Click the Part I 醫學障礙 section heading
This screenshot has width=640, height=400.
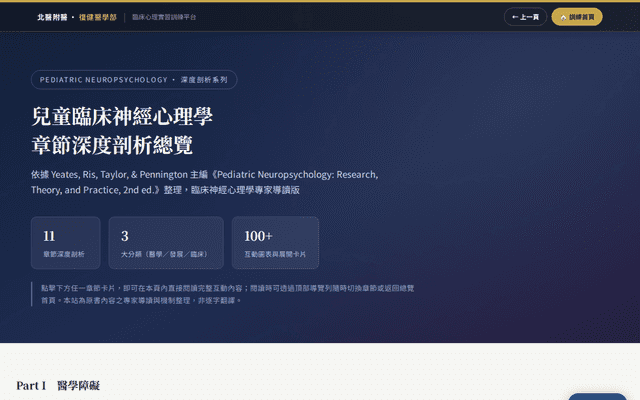pyautogui.click(x=58, y=385)
